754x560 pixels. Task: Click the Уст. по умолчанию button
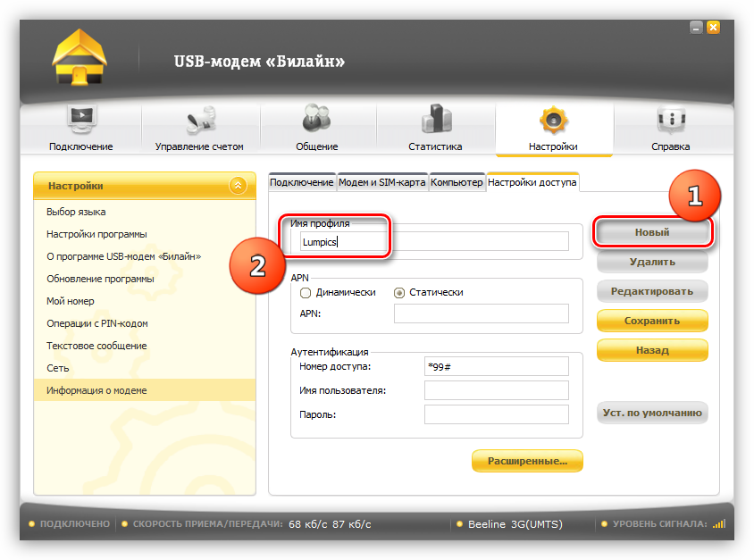[x=652, y=413]
